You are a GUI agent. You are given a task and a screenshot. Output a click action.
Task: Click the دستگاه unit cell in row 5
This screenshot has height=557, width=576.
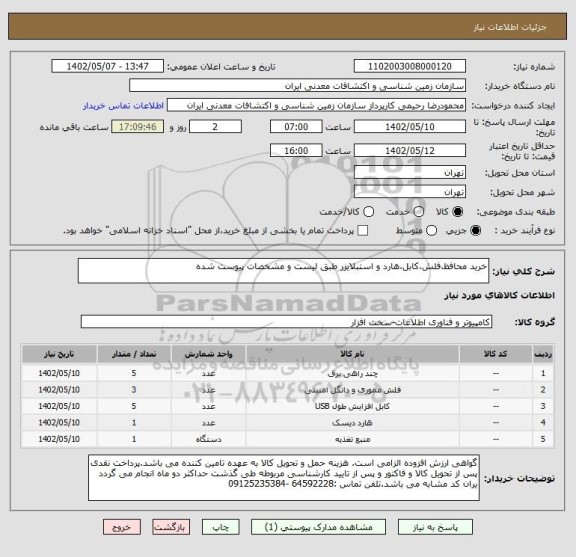[x=208, y=439]
